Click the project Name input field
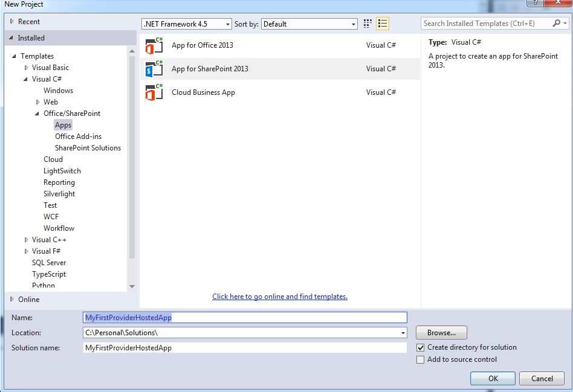Image resolution: width=573 pixels, height=392 pixels. tap(245, 318)
